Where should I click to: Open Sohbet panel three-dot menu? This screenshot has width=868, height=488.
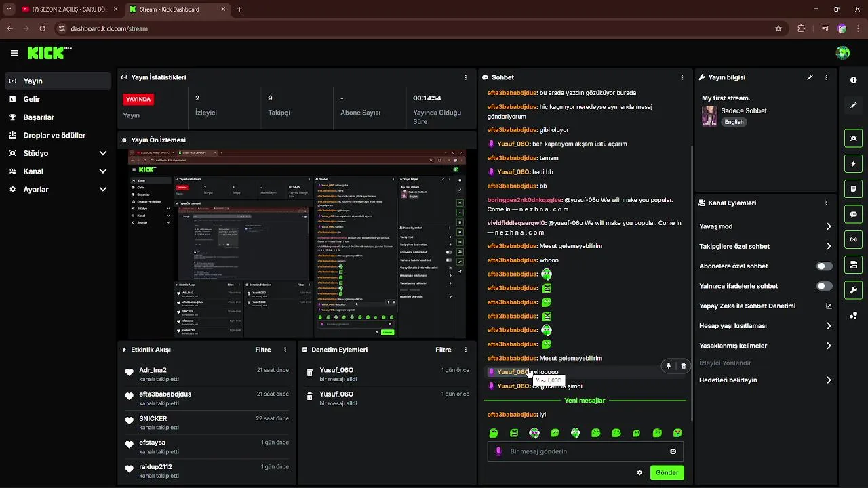click(x=682, y=77)
